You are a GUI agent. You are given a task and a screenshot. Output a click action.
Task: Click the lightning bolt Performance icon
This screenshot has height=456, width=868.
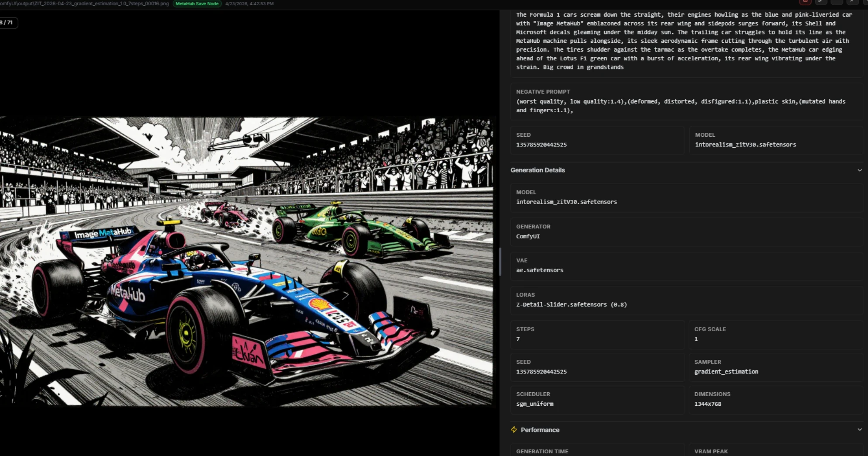514,430
